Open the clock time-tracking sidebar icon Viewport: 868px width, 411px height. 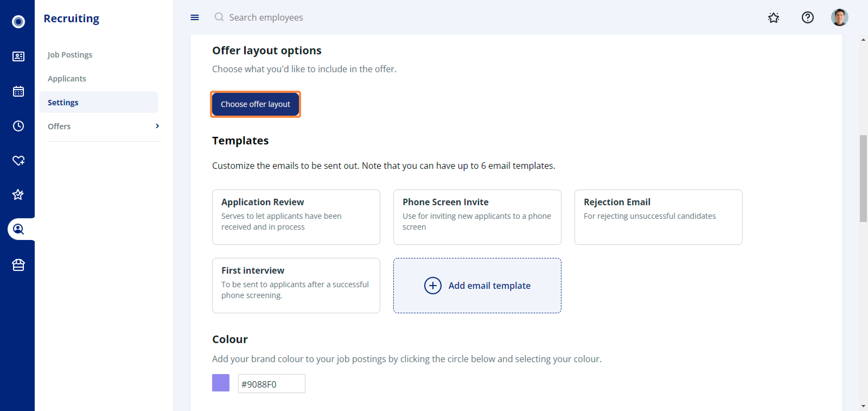click(18, 126)
